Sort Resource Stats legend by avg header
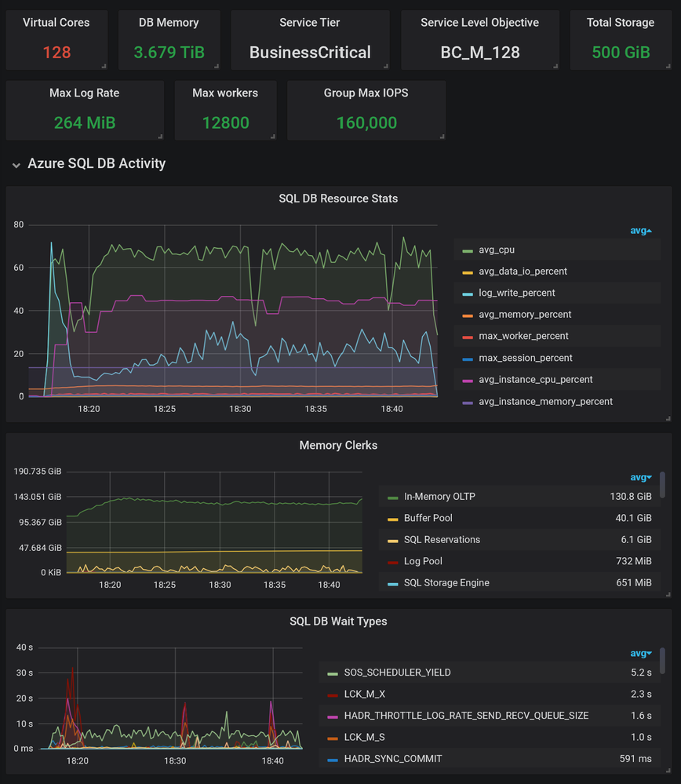Screen dimensions: 681x784 640,231
